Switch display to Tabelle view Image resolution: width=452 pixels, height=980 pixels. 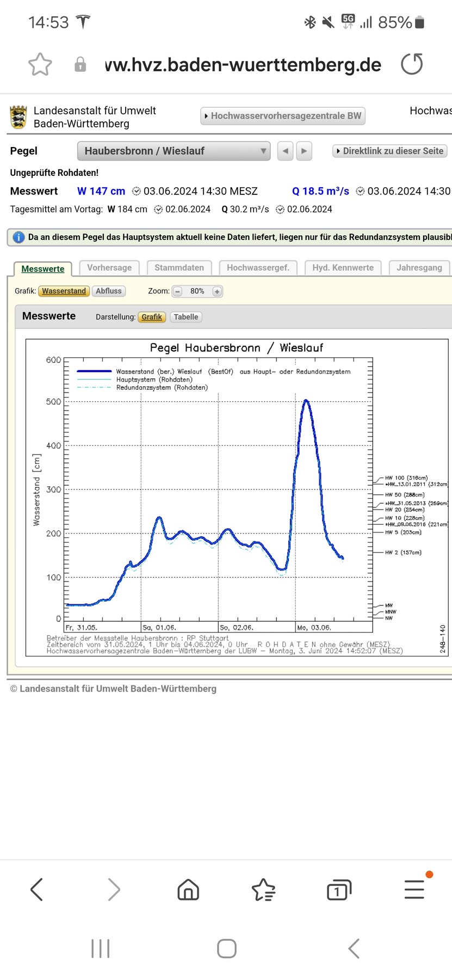tap(186, 317)
